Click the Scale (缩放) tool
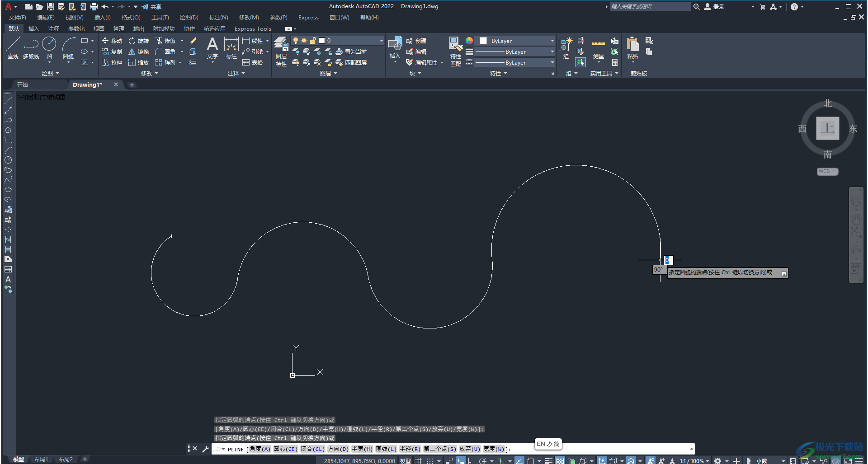868x464 pixels. coord(138,62)
